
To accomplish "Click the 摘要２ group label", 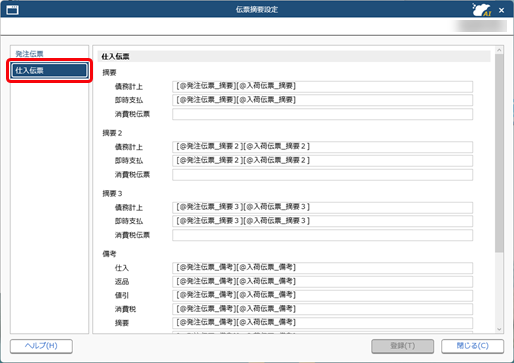I will coord(112,133).
